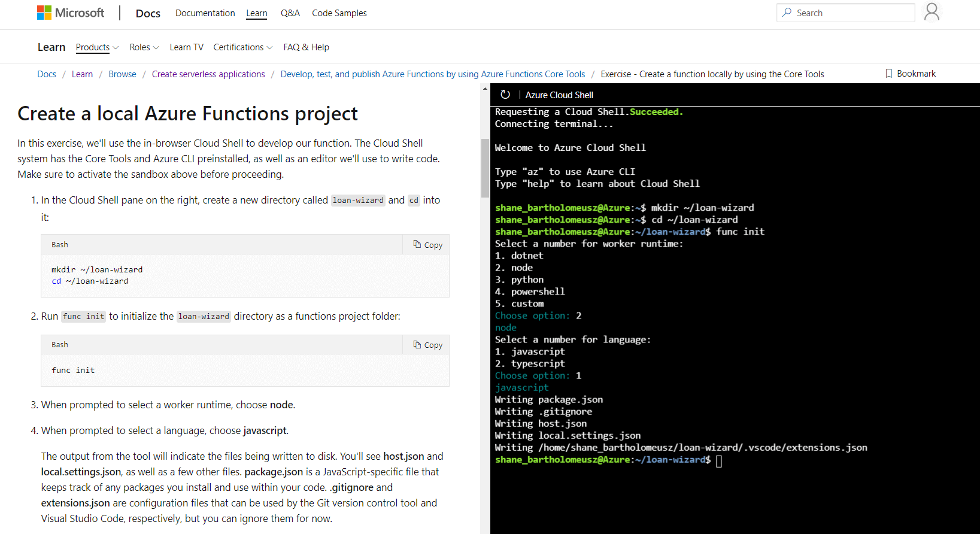Open the Documentation tab
980x534 pixels.
click(x=205, y=13)
